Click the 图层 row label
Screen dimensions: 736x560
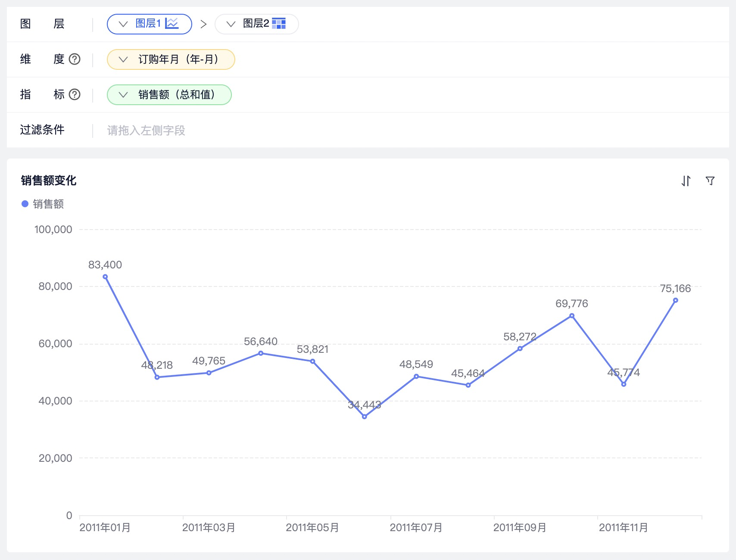[x=42, y=24]
